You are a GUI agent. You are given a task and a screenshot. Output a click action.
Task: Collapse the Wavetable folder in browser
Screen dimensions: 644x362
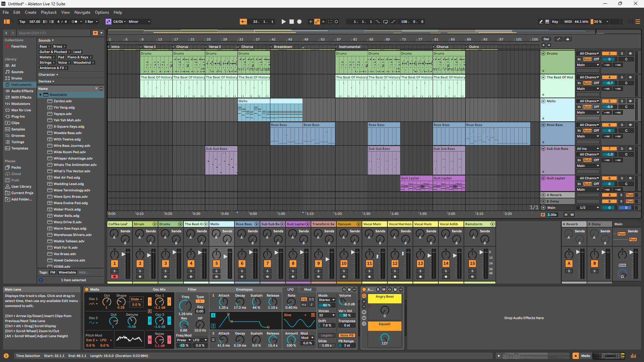[41, 95]
